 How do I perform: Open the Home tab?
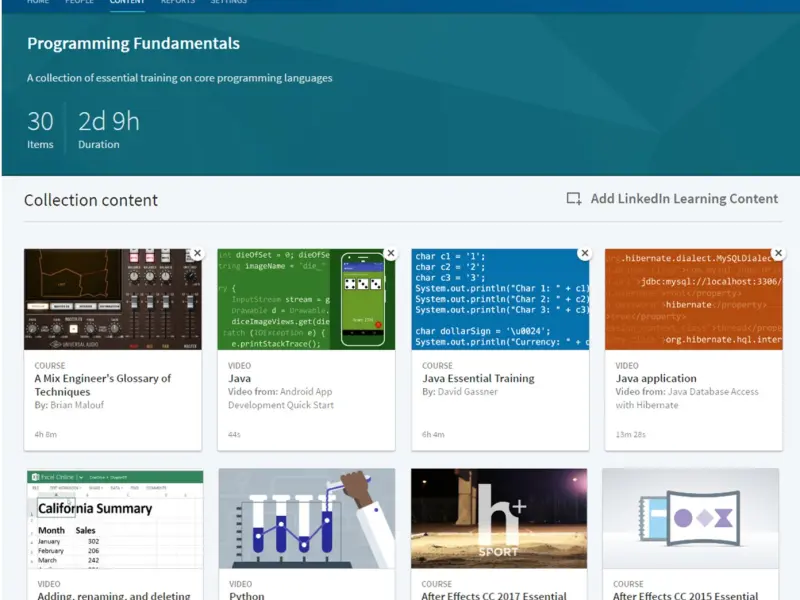click(x=38, y=3)
